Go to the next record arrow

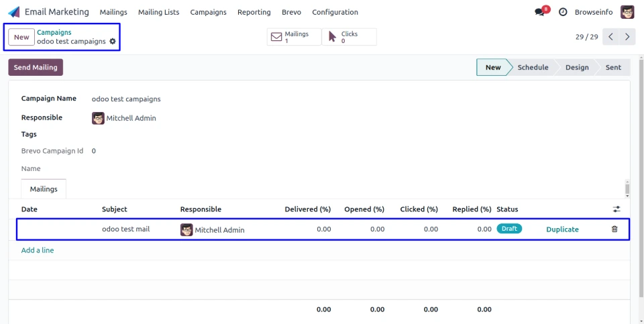(x=627, y=37)
